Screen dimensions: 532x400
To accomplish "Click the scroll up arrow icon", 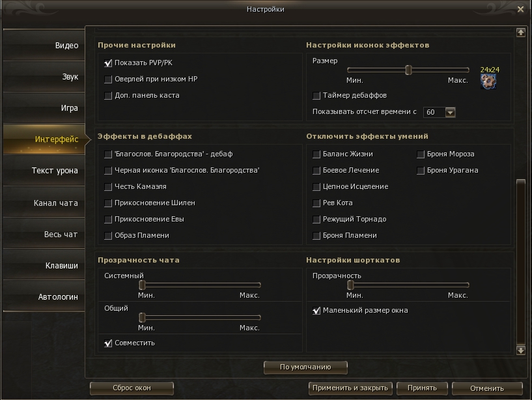I will click(x=521, y=33).
